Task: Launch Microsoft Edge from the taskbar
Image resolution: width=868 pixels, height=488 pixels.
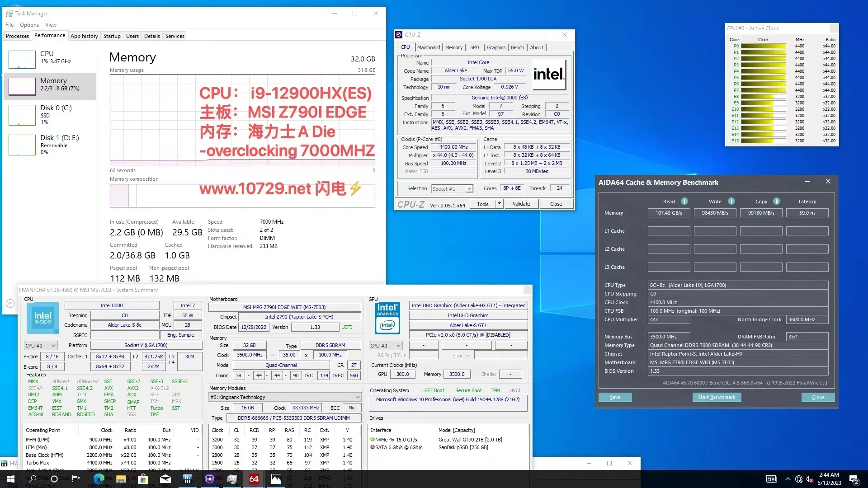Action: (99, 479)
